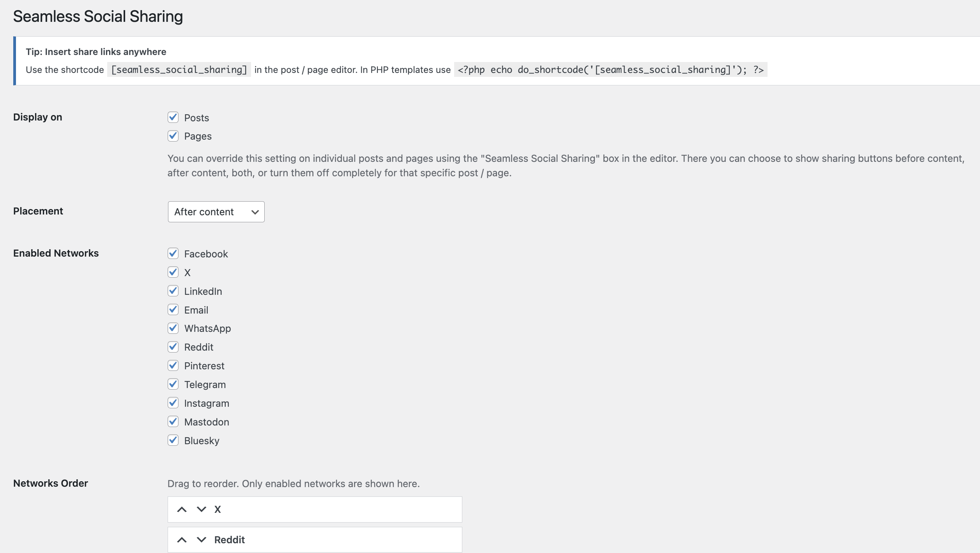
Task: Move Reddit down with arrow icon
Action: 201,540
